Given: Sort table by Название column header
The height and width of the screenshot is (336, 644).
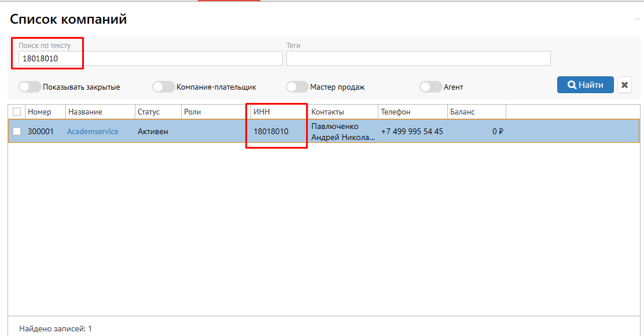Looking at the screenshot, I should (x=85, y=112).
